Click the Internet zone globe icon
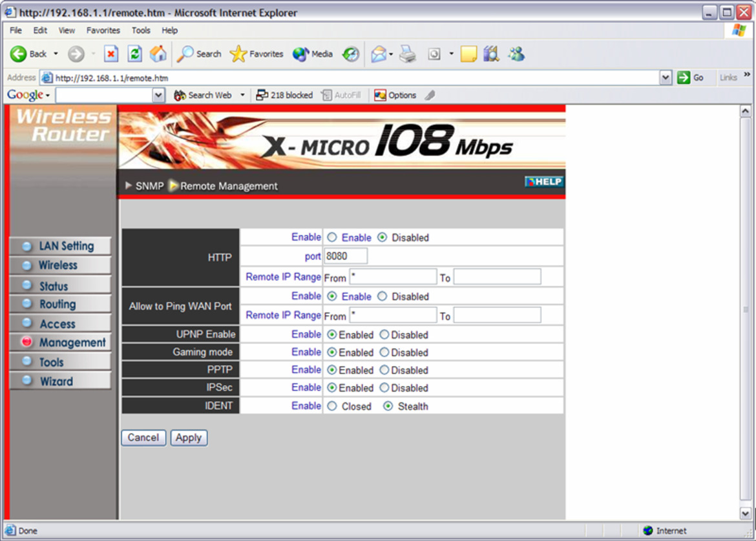 pyautogui.click(x=648, y=531)
